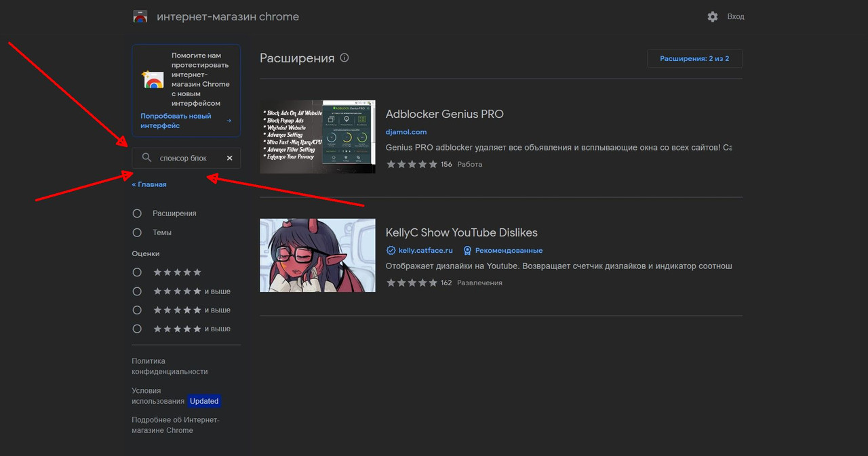Click the Genius PRO adblocker description text
This screenshot has height=456, width=868.
[559, 147]
